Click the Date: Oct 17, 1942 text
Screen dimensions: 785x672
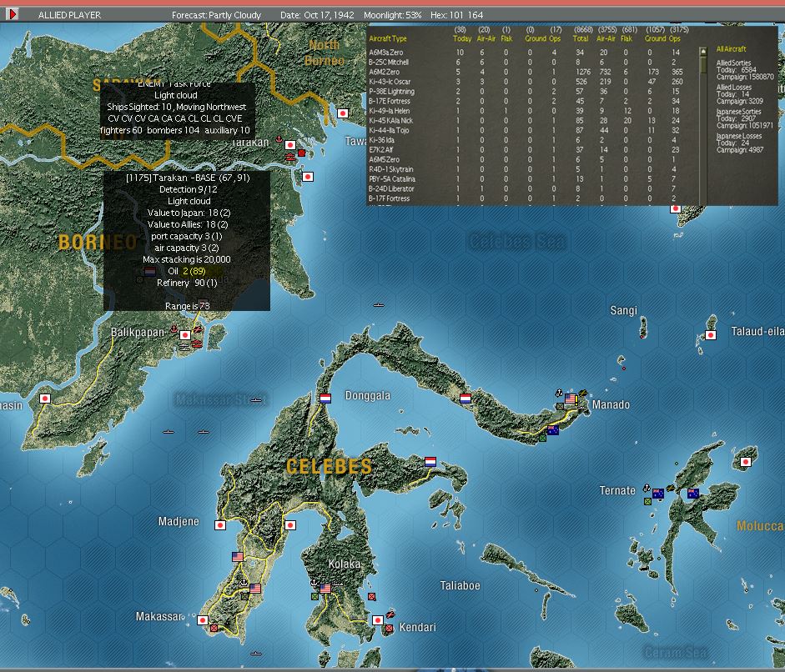pyautogui.click(x=317, y=15)
